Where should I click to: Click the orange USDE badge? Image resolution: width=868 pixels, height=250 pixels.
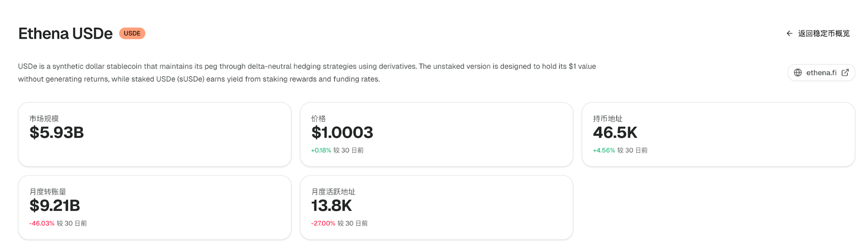(x=132, y=33)
